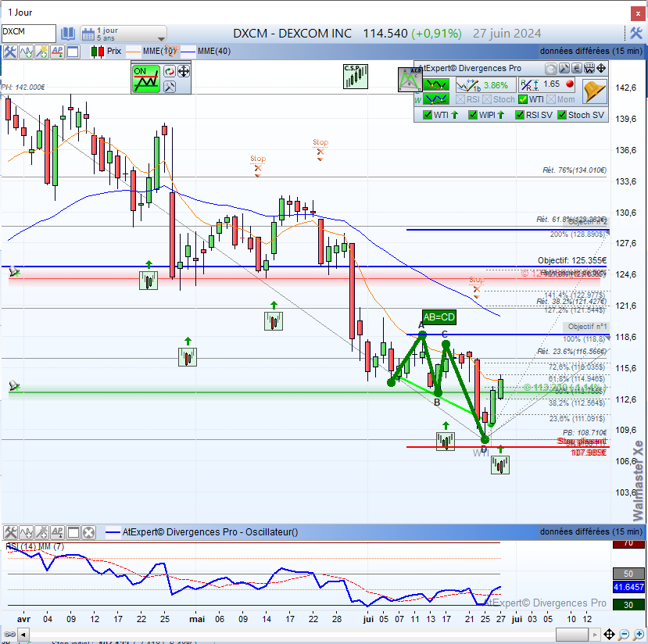Click the lower bell alert on green line
Screen dimensions: 648x644
pos(14,386)
